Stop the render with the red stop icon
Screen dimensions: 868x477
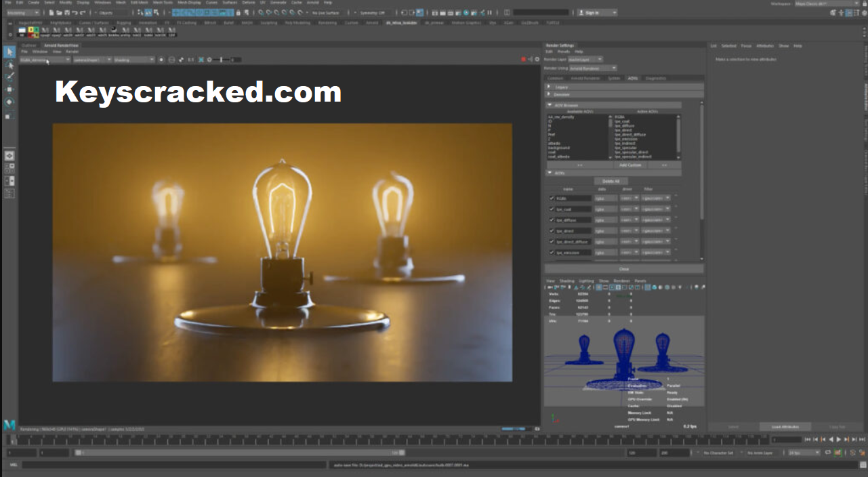(523, 60)
